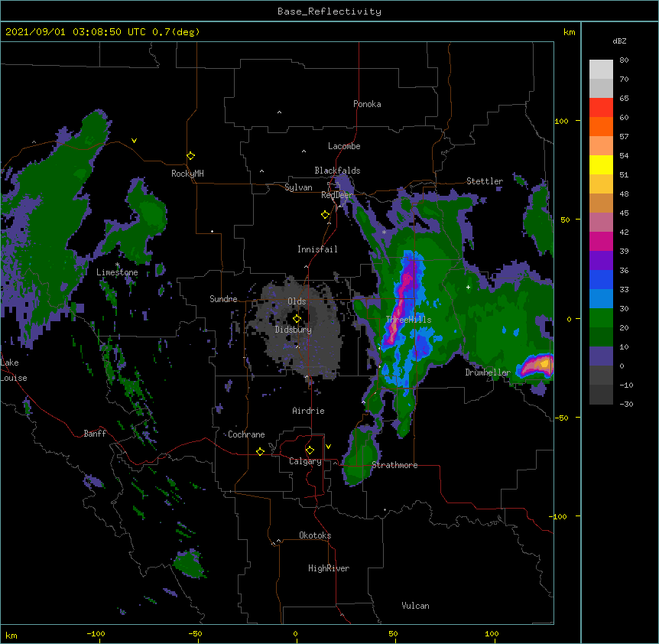Click the Strathmore label
The width and height of the screenshot is (659, 644).
(394, 465)
